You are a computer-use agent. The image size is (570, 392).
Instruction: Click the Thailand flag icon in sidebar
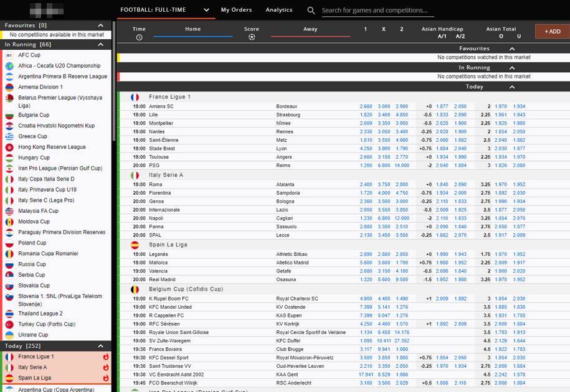click(9, 314)
